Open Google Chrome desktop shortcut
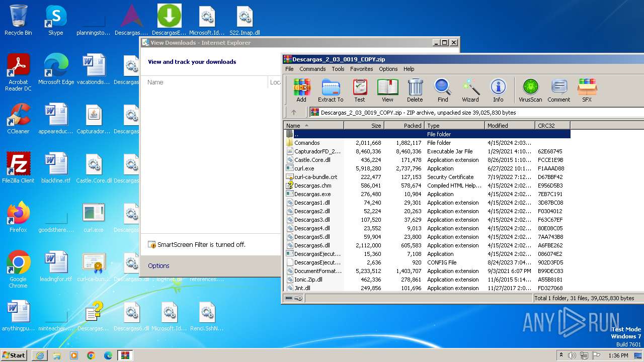 pyautogui.click(x=18, y=270)
